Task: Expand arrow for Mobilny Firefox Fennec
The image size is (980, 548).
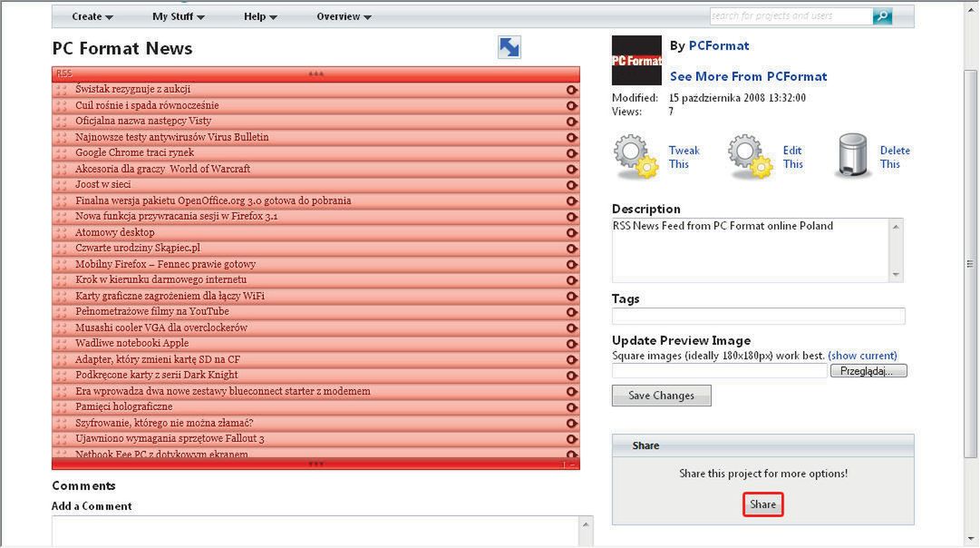Action: point(571,265)
